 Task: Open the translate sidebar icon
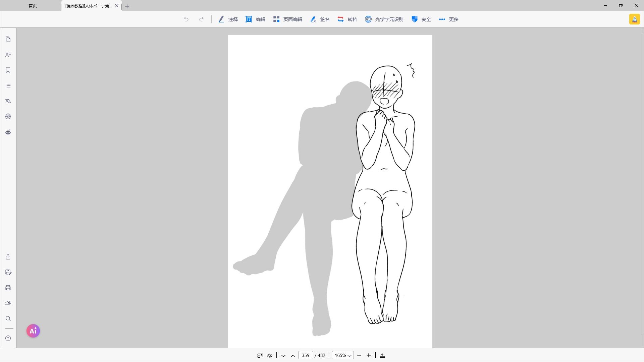[x=8, y=101]
